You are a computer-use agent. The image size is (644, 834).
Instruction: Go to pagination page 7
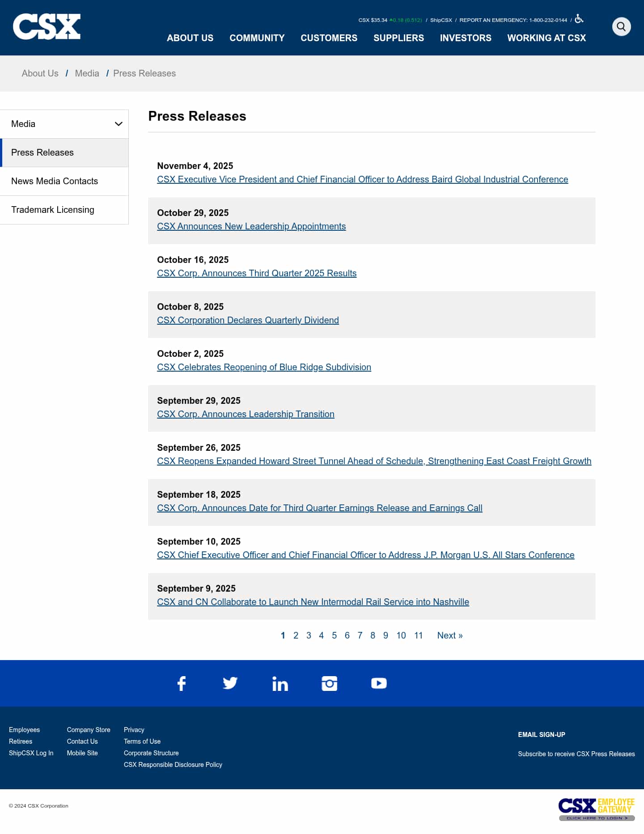point(360,635)
